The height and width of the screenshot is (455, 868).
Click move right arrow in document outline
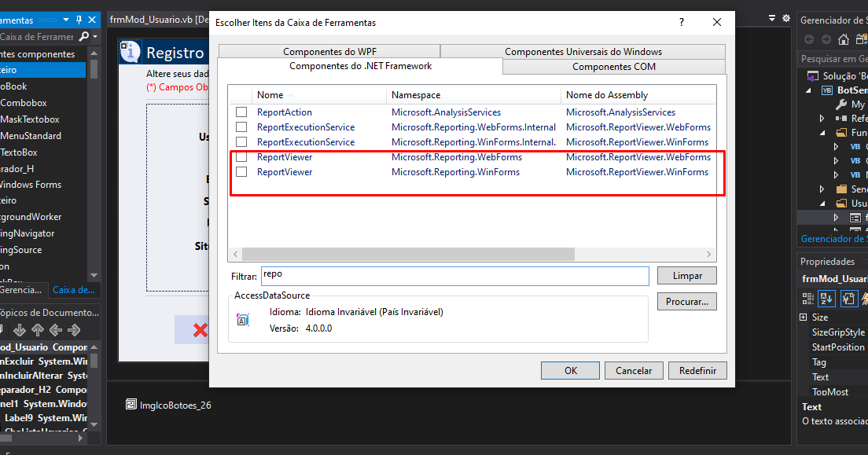pyautogui.click(x=74, y=330)
